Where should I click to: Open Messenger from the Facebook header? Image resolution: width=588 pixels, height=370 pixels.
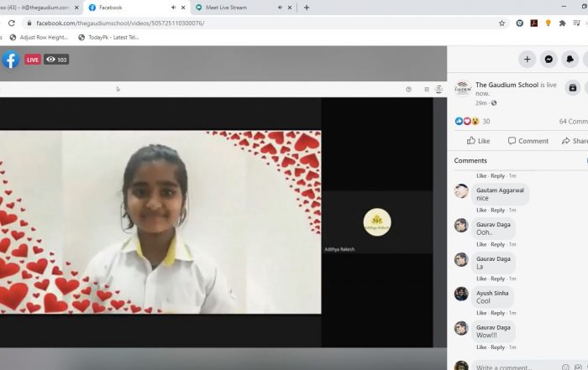549,60
